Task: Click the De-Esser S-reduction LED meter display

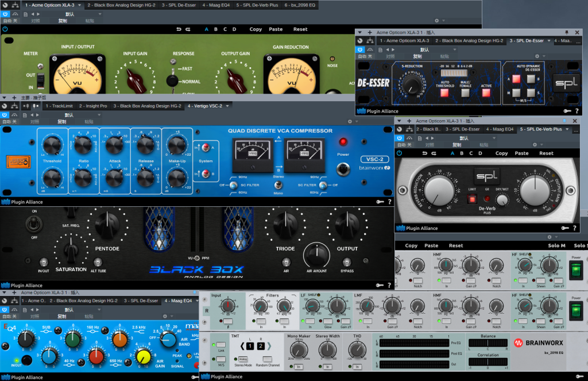Action: (x=454, y=73)
